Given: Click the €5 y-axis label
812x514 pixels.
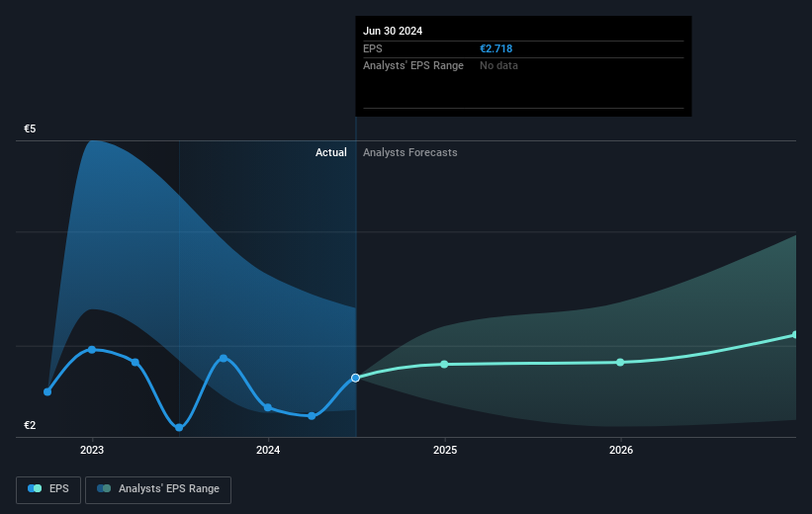Looking at the screenshot, I should point(30,128).
